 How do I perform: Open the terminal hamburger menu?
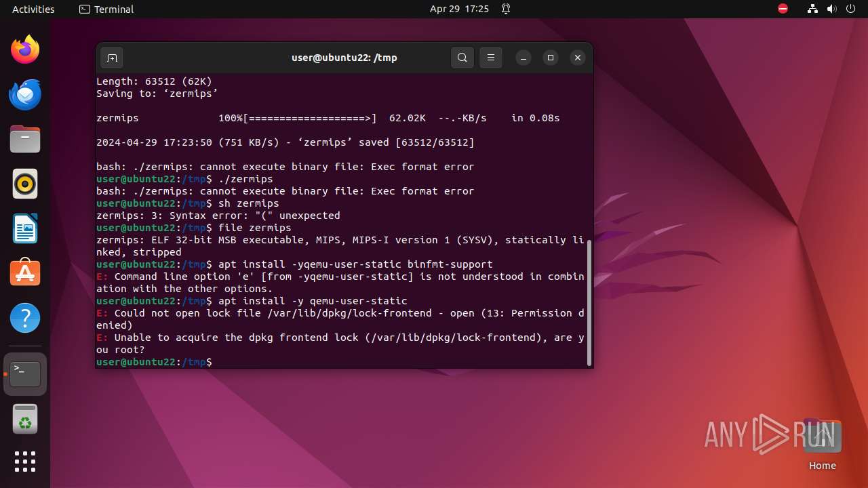[x=491, y=58]
